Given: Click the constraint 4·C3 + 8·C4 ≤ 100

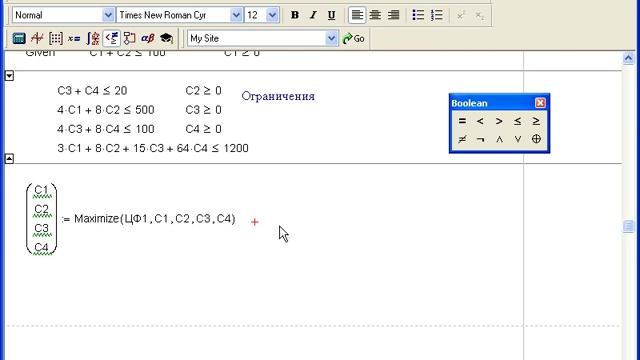Looking at the screenshot, I should click(106, 129).
